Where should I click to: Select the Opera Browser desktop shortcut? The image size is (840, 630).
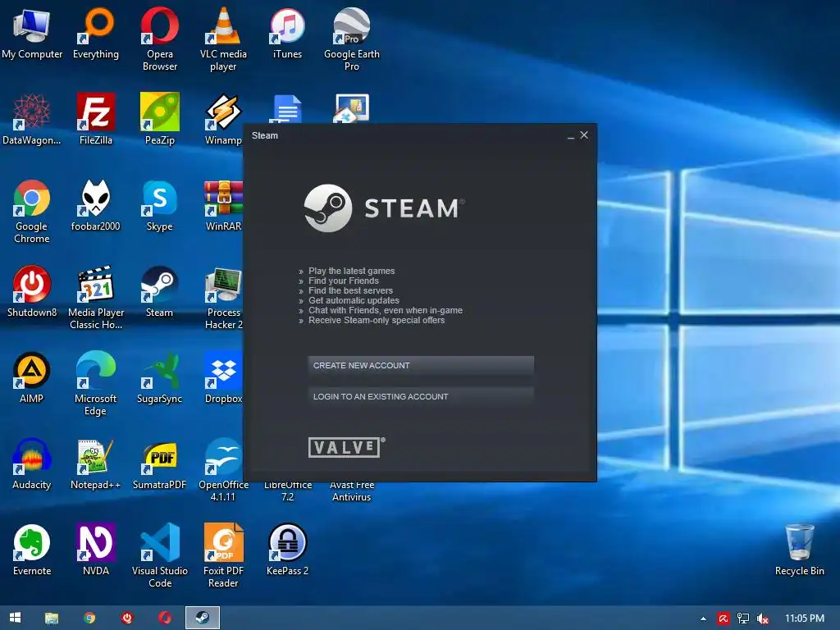(x=160, y=39)
